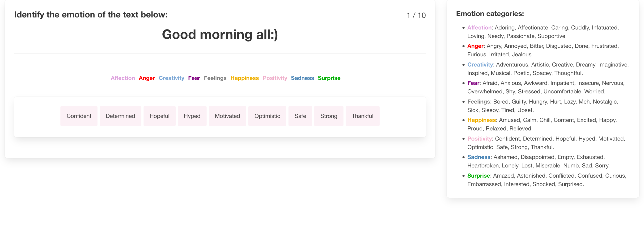
Task: Click the 'Good morning all:)' text
Action: click(x=220, y=34)
